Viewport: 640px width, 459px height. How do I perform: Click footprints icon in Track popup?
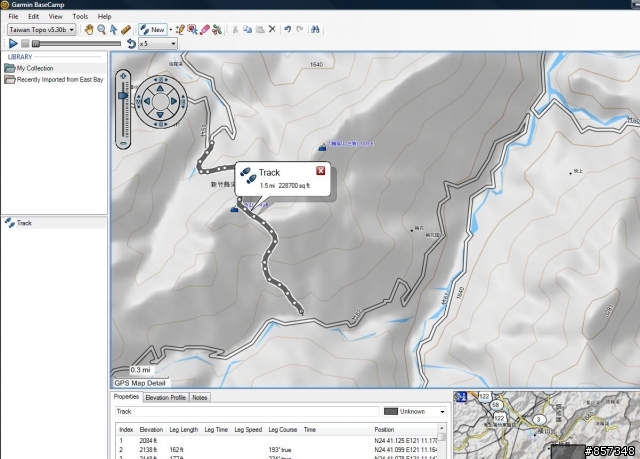point(248,175)
